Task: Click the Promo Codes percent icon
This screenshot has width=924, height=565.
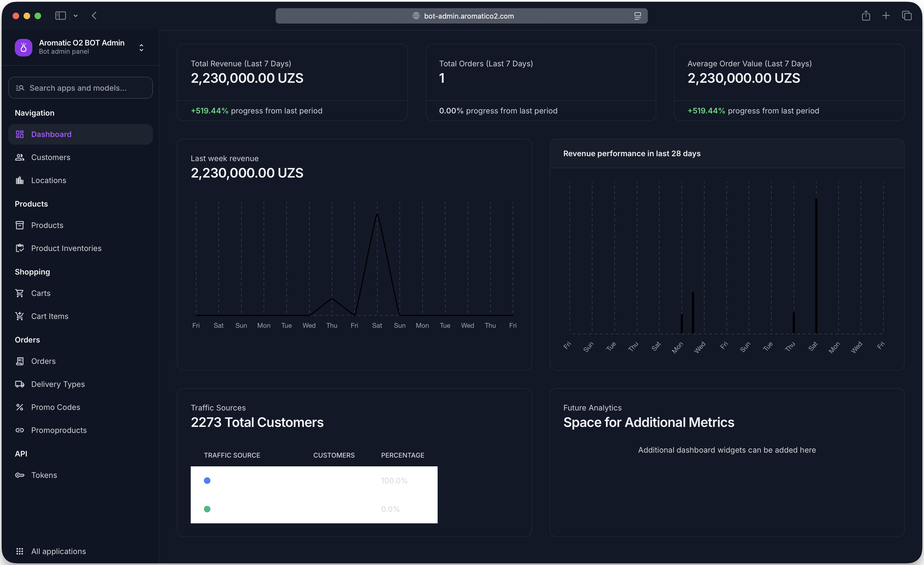Action: (x=19, y=407)
